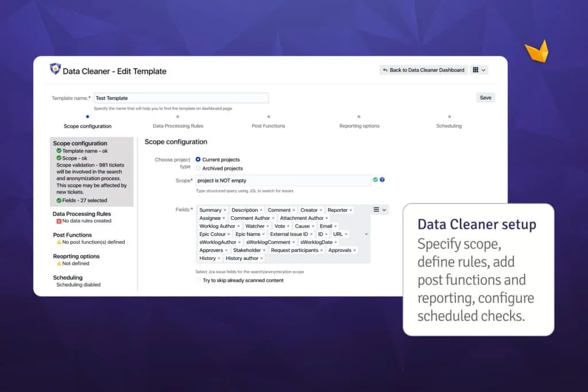Image resolution: width=588 pixels, height=392 pixels.
Task: Remove the Approvals field tag
Action: 354,250
